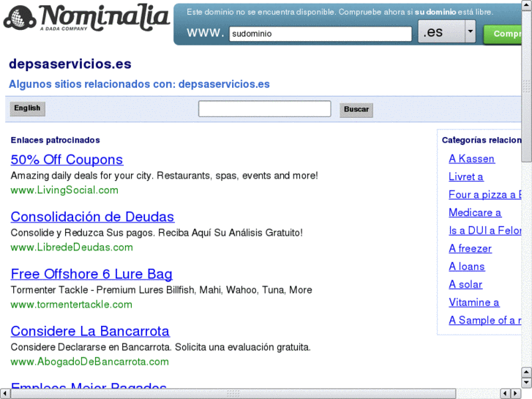
Task: Click the horizontal scrollbar left arrow
Action: [x=4, y=394]
